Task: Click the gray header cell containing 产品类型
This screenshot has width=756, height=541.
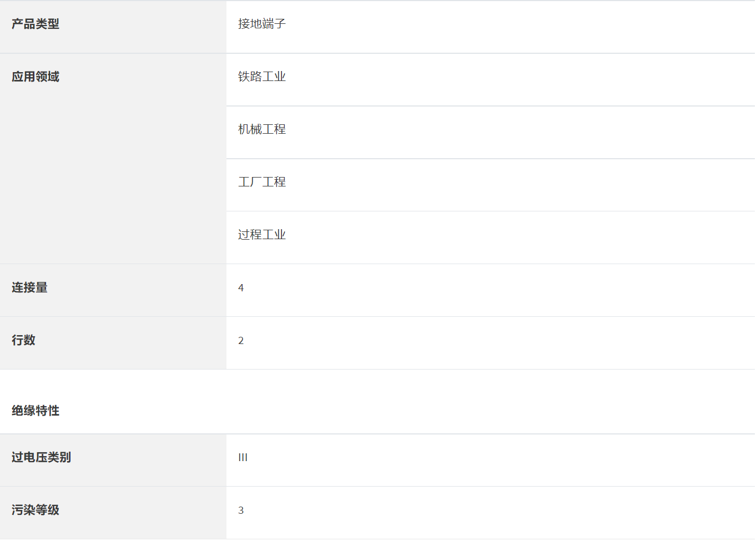Action: pyautogui.click(x=139, y=27)
